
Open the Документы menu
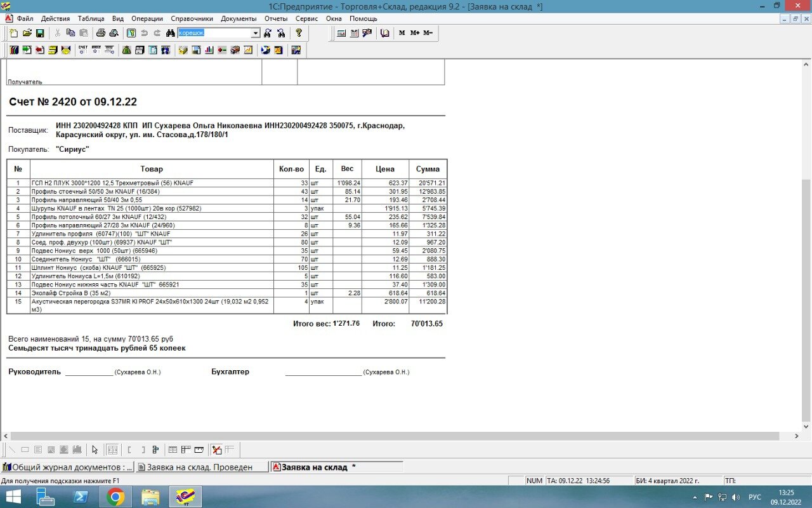tap(239, 18)
